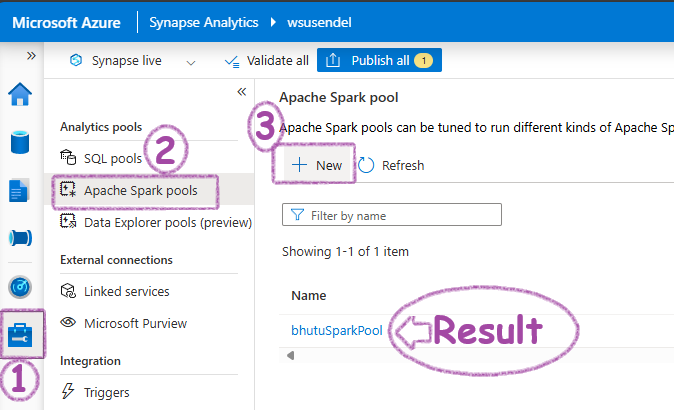Click the Analytics pools section header
The height and width of the screenshot is (410, 674).
click(x=101, y=127)
